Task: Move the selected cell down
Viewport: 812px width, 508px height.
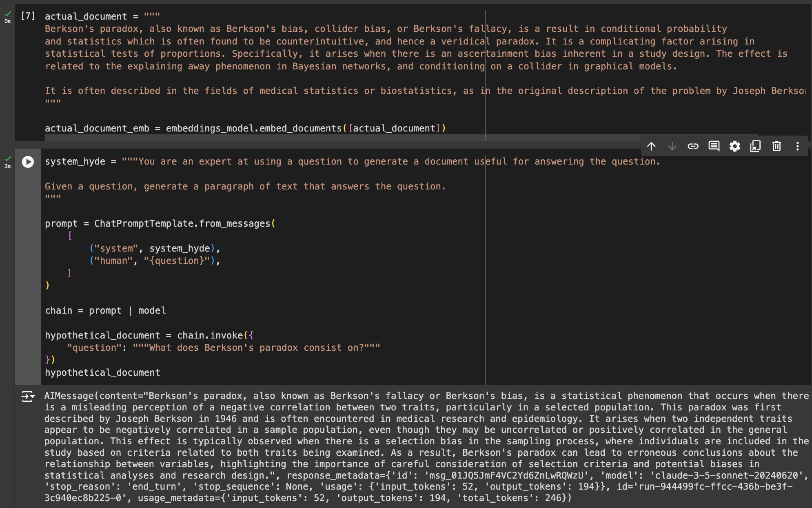Action: pyautogui.click(x=672, y=146)
